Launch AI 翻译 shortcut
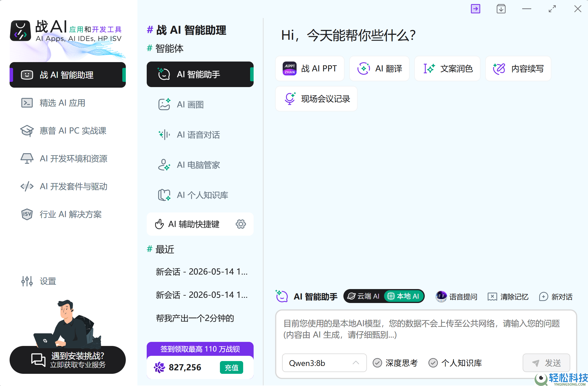 click(x=379, y=68)
